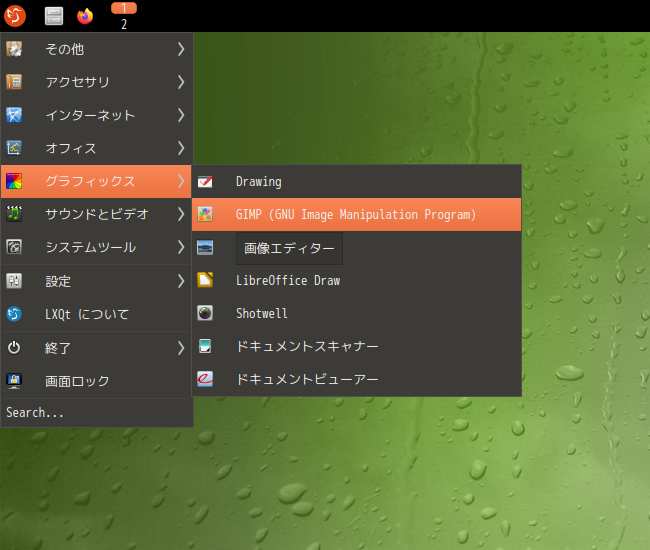Viewport: 650px width, 550px height.
Task: Open the オフィス menu category
Action: pos(96,148)
